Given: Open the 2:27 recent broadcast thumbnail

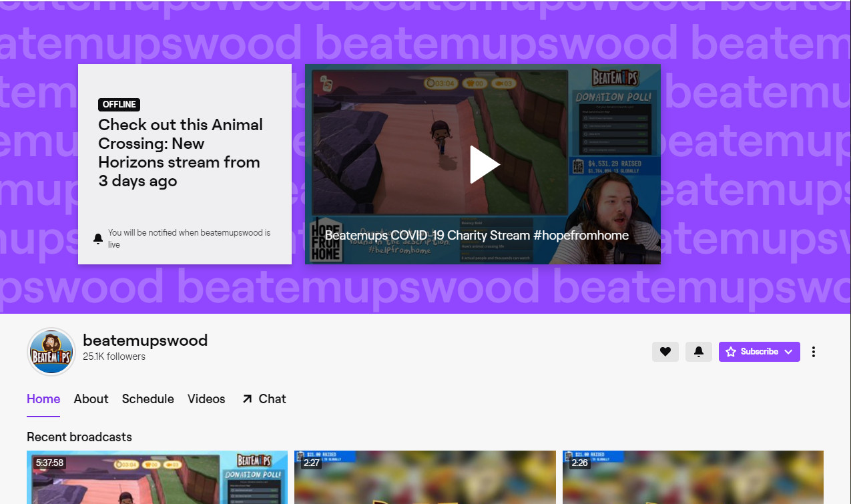Looking at the screenshot, I should coord(424,477).
